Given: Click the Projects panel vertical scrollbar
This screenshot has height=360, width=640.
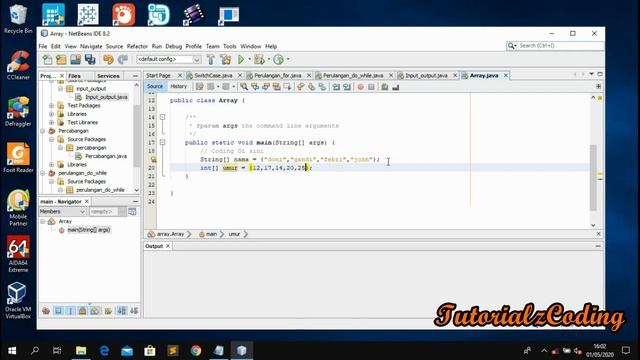Looking at the screenshot, I should coord(136,137).
